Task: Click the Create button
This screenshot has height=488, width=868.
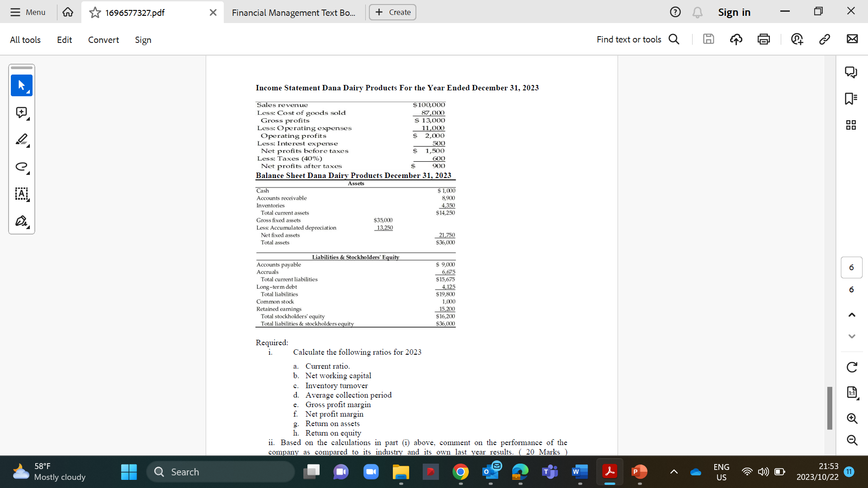Action: click(x=392, y=12)
